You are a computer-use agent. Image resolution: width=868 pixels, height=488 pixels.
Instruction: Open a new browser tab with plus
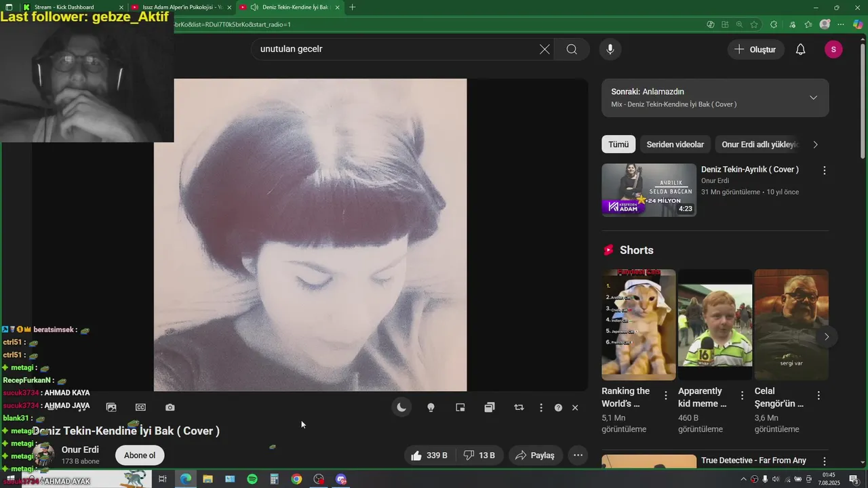coord(352,7)
